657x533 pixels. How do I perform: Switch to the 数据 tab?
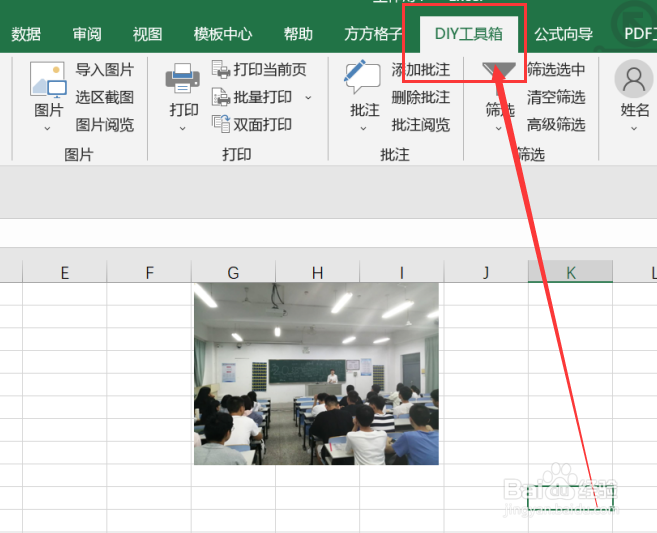[x=26, y=34]
